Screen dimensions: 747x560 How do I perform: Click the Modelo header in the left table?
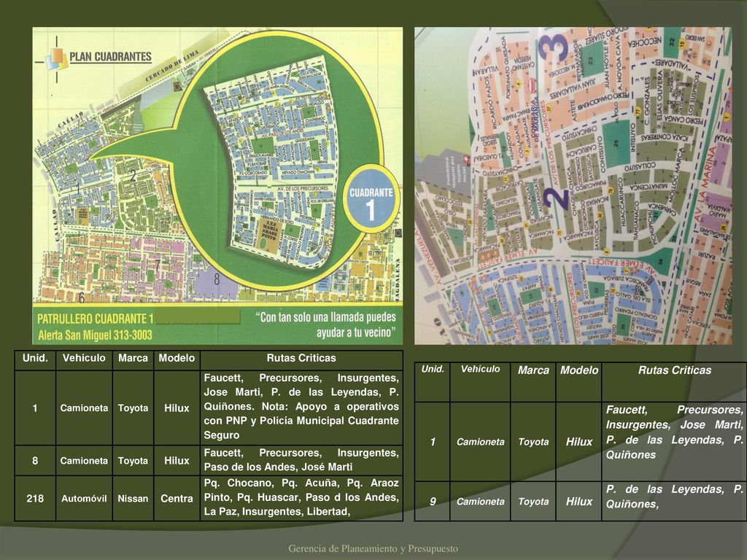click(177, 358)
